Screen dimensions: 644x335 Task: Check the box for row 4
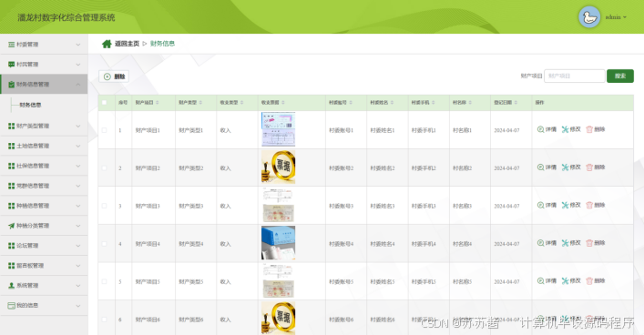click(105, 244)
